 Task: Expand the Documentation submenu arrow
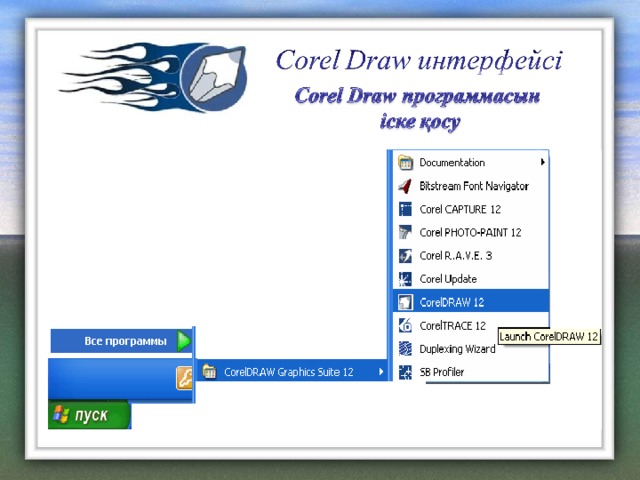(542, 162)
